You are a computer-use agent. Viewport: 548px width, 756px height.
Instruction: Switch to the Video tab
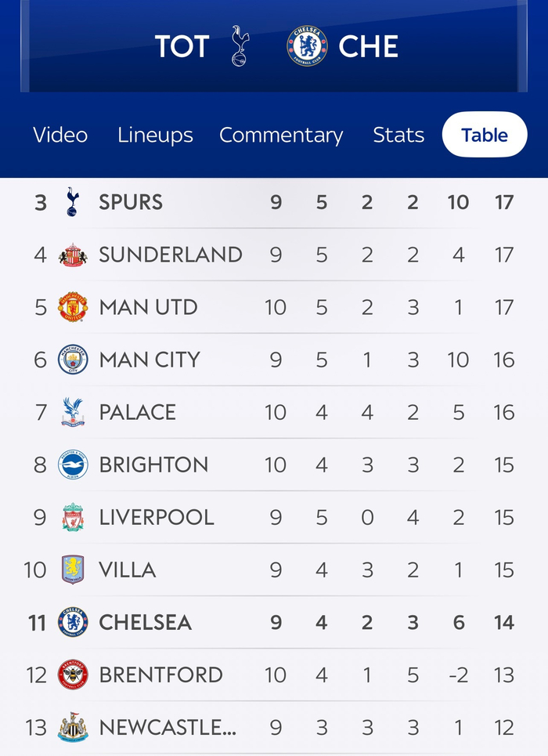[60, 135]
